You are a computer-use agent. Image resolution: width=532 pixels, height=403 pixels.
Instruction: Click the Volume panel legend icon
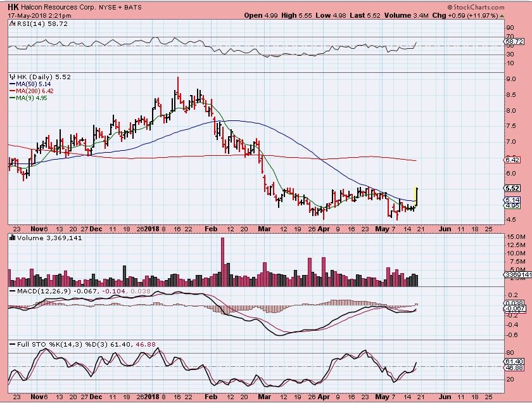[x=11, y=238]
